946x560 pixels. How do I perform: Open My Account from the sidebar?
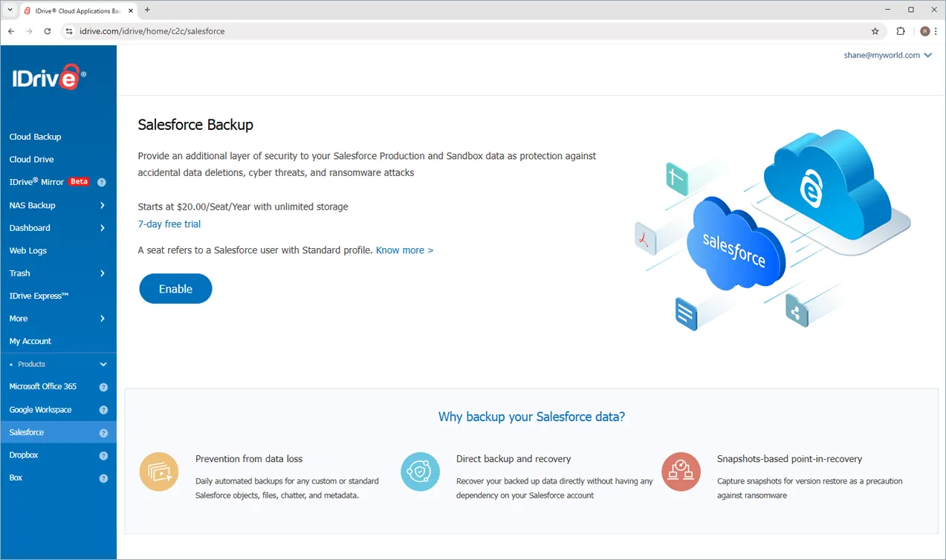pyautogui.click(x=30, y=341)
